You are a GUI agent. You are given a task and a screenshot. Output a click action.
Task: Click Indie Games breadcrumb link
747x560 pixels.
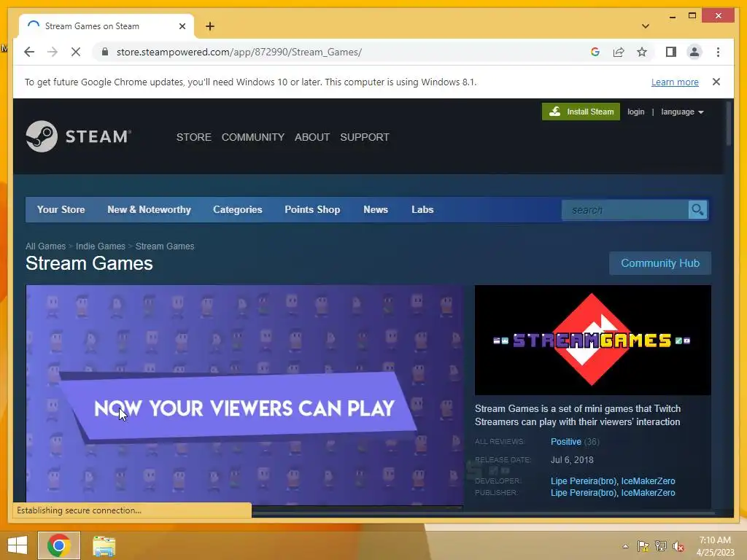point(100,246)
